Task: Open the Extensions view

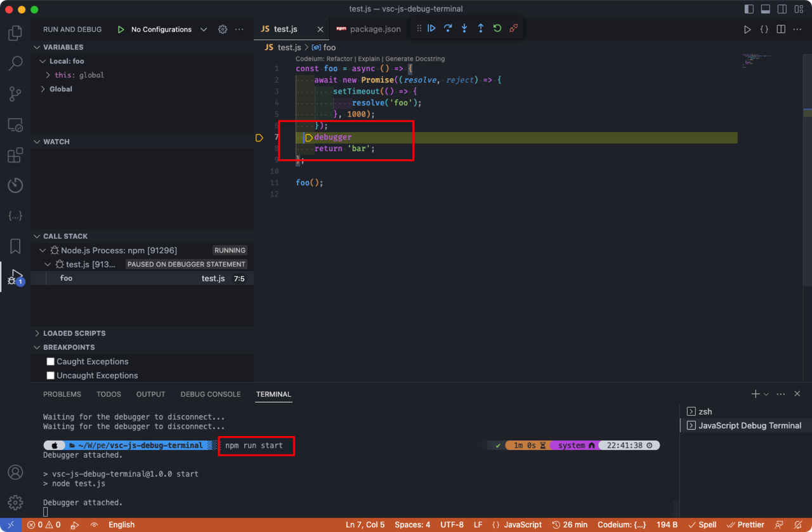Action: (15, 156)
